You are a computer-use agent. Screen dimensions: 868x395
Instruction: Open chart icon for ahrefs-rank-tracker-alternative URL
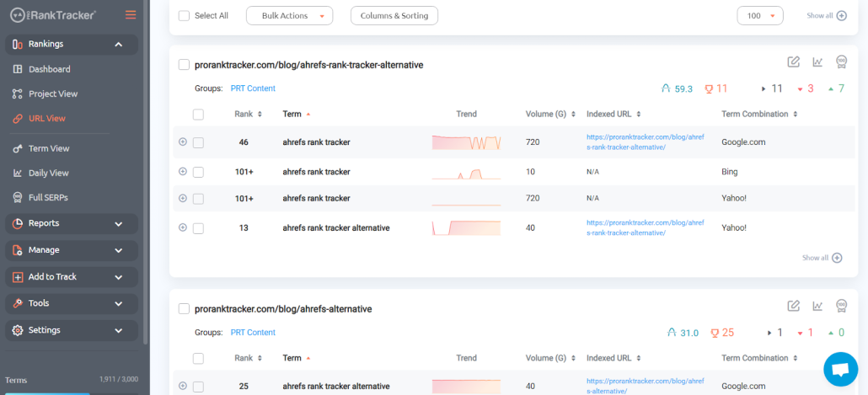point(817,61)
